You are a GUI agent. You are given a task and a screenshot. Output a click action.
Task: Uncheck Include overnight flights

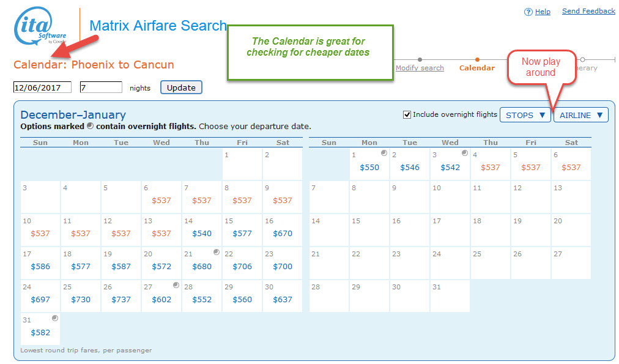(407, 114)
